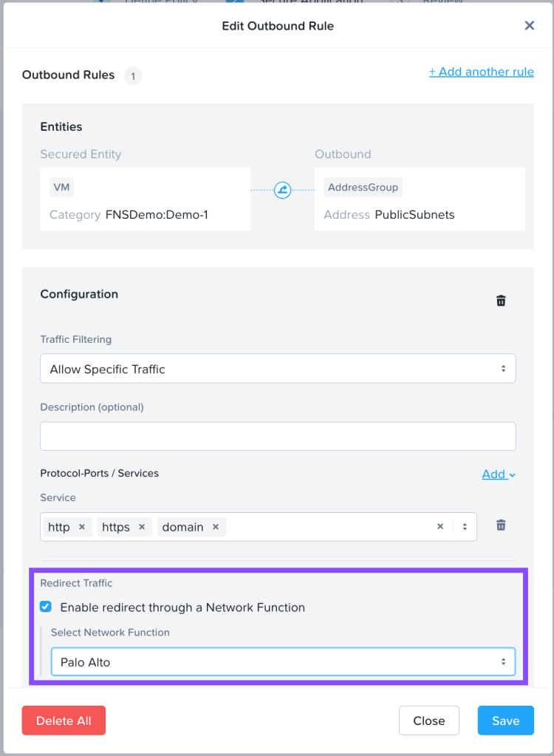Remove the domain service chip
This screenshot has width=554, height=756.
216,527
